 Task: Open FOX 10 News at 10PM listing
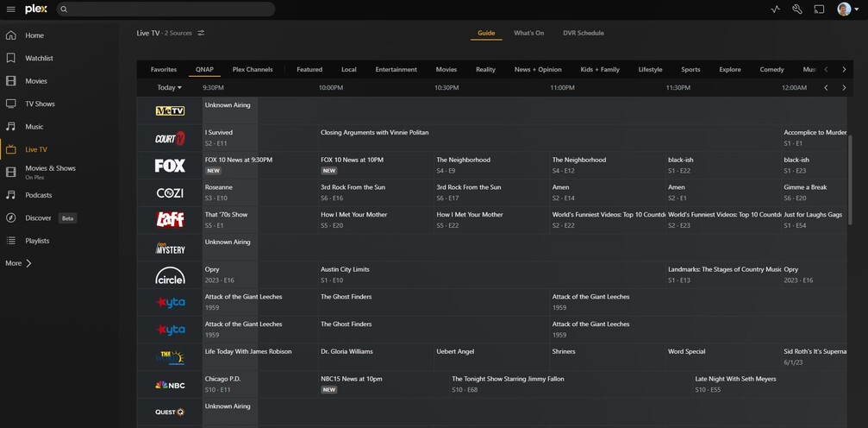[376, 165]
